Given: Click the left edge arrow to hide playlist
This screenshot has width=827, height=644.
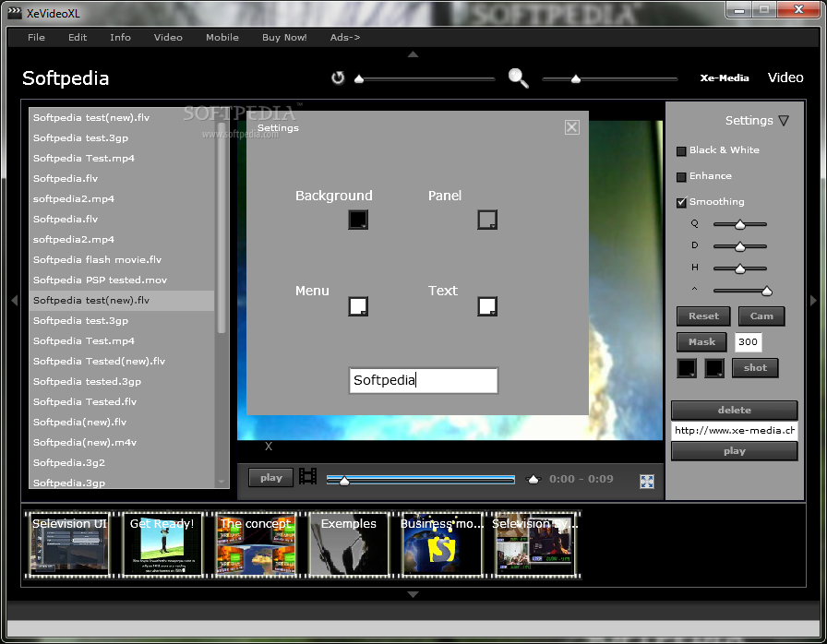Looking at the screenshot, I should [14, 301].
